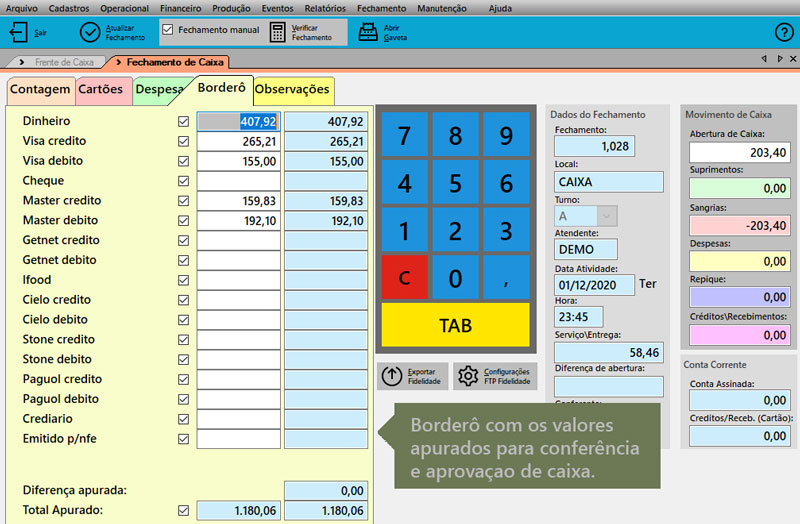This screenshot has width=800, height=524.
Task: Click the yellow TAB button
Action: tap(456, 325)
